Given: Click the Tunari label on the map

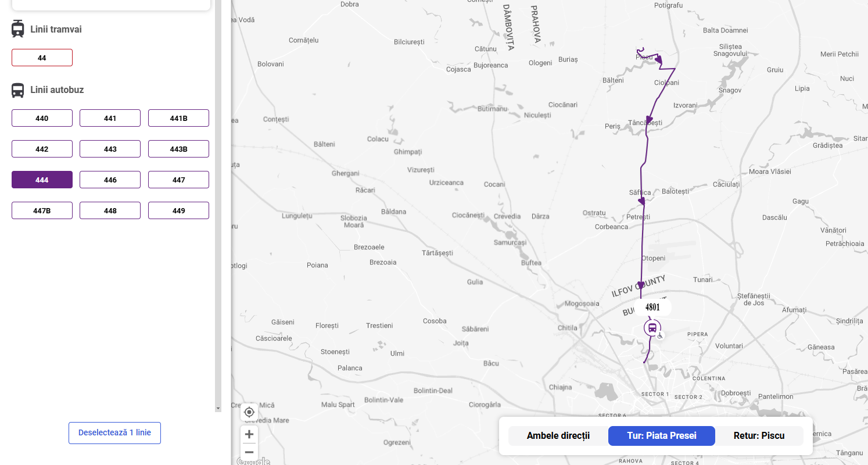Looking at the screenshot, I should [x=703, y=280].
